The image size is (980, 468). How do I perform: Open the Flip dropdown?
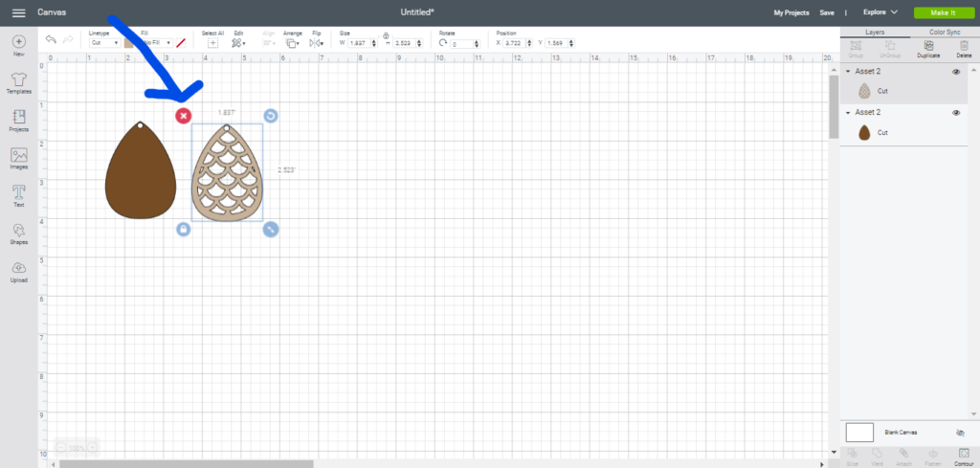click(x=316, y=43)
